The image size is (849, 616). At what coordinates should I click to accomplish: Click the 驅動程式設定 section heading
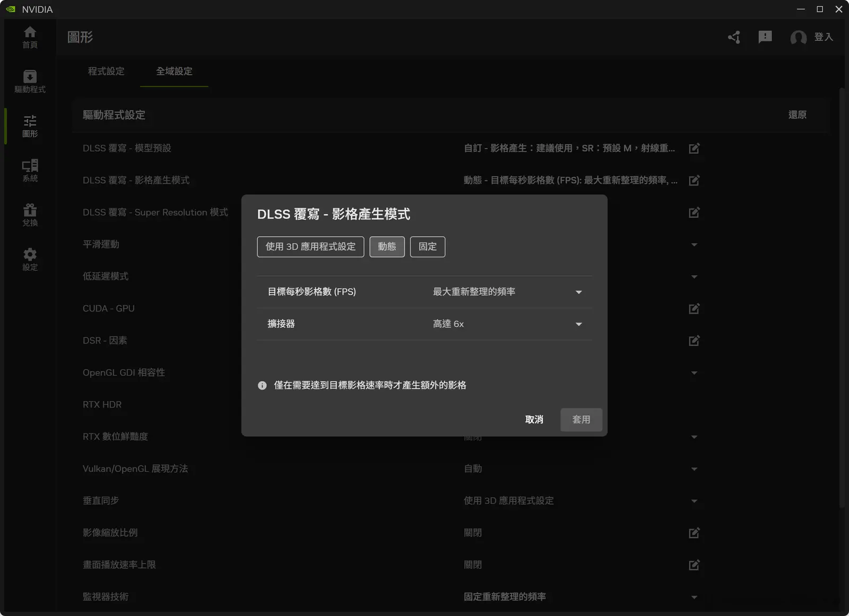114,115
